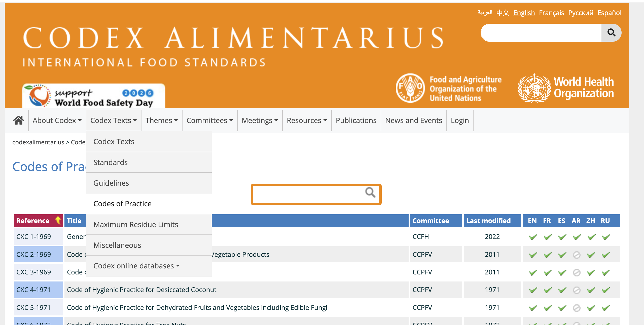Click the unavailable AR icon for CXC 3-1969
This screenshot has height=325, width=644.
point(577,272)
